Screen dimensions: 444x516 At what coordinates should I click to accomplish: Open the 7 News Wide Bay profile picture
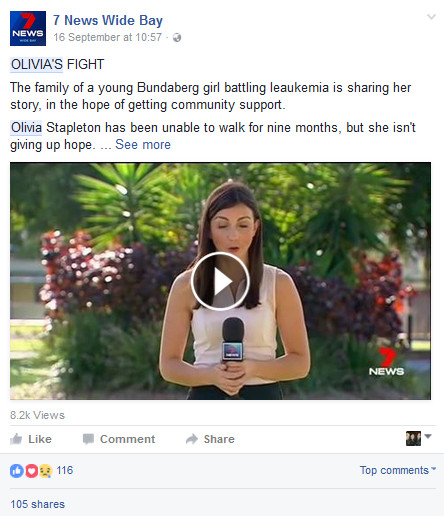coord(28,28)
